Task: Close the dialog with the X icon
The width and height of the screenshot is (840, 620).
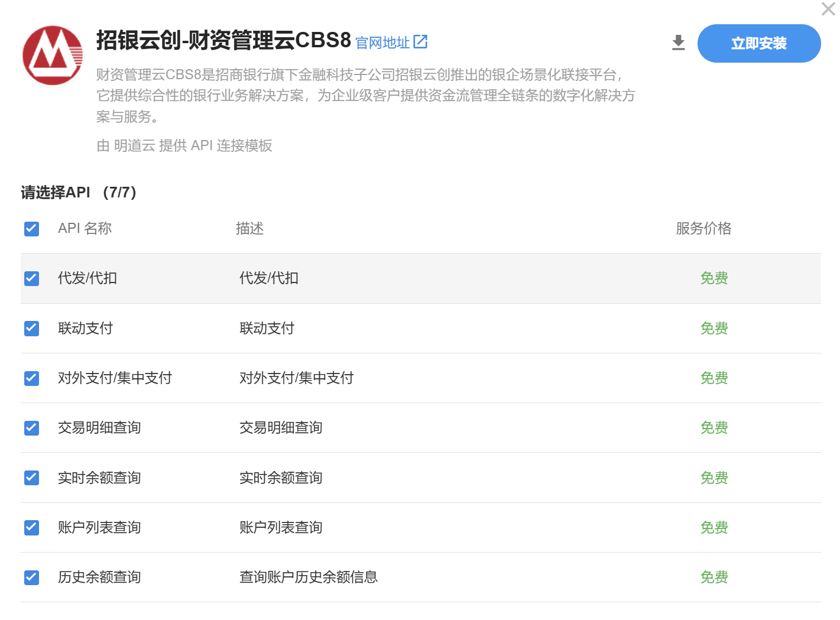Action: tap(828, 9)
